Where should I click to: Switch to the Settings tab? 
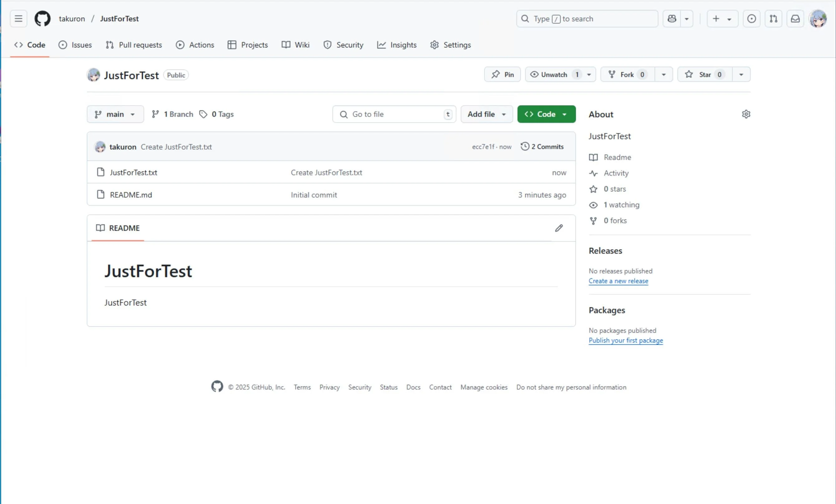pos(450,45)
